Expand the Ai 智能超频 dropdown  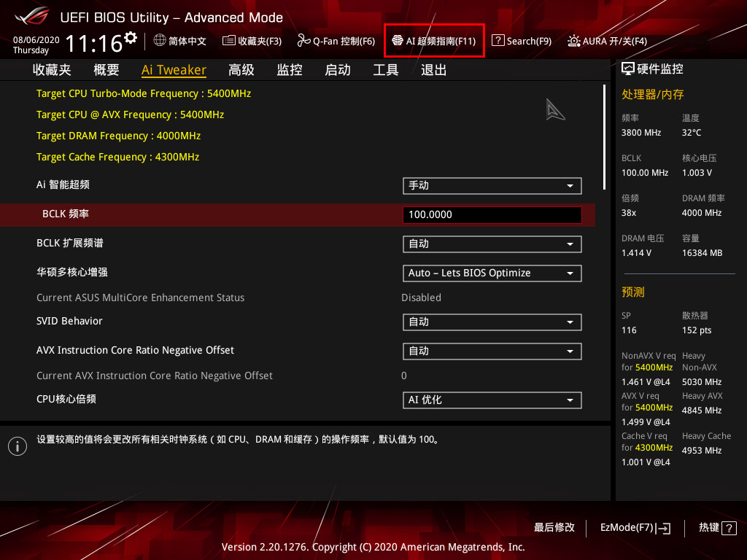tap(492, 186)
